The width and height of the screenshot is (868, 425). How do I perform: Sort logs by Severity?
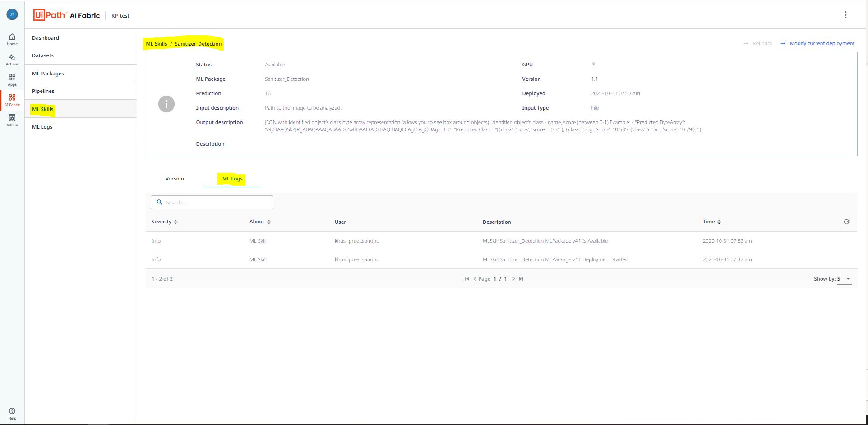tap(164, 222)
